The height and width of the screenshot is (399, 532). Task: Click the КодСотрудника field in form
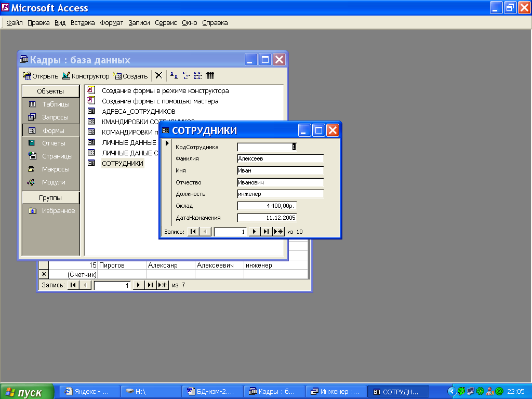(x=267, y=147)
